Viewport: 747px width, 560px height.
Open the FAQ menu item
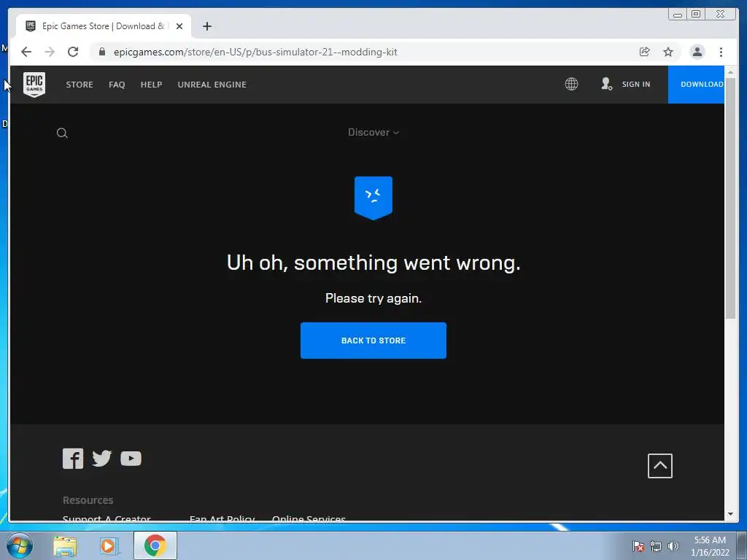coord(117,85)
